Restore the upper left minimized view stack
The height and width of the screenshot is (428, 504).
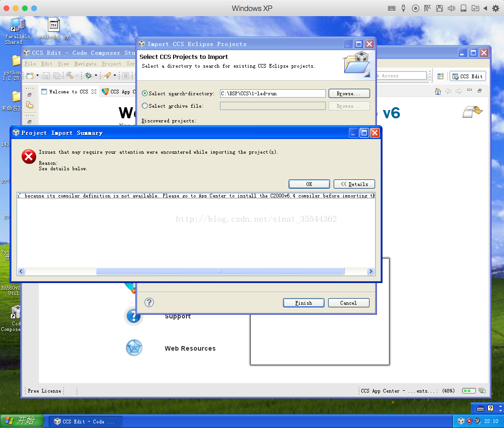29,95
